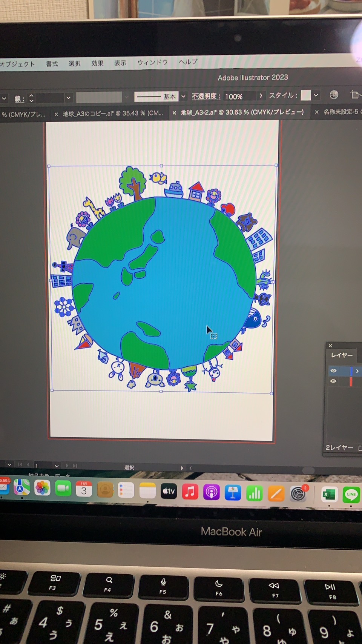Go to the last artboard button
Viewport: 362px width, 644px height.
tap(75, 466)
